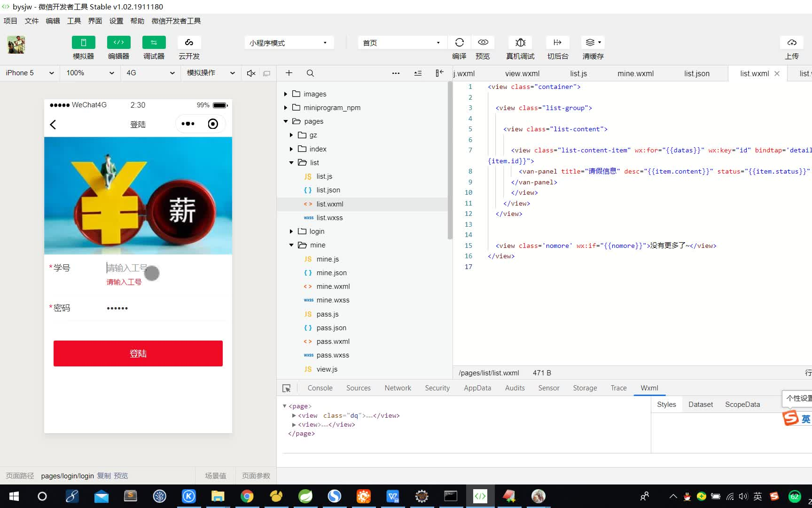812x508 pixels.
Task: Click the hide file tree panel icon
Action: 439,73
